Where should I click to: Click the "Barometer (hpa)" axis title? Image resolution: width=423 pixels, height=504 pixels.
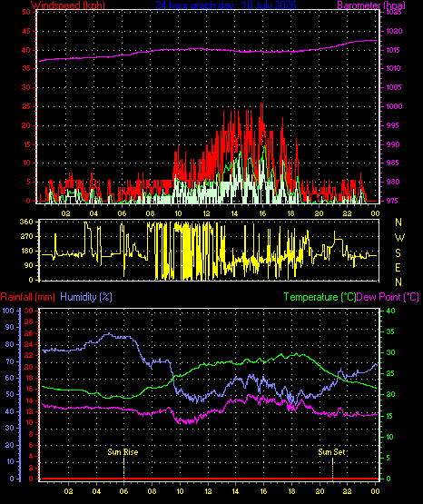pos(371,5)
